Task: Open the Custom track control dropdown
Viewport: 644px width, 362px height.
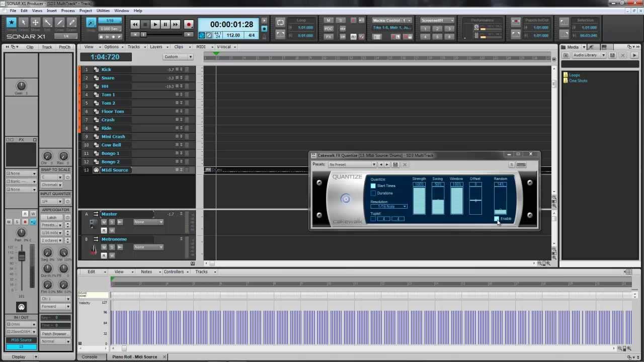Action: 178,57
